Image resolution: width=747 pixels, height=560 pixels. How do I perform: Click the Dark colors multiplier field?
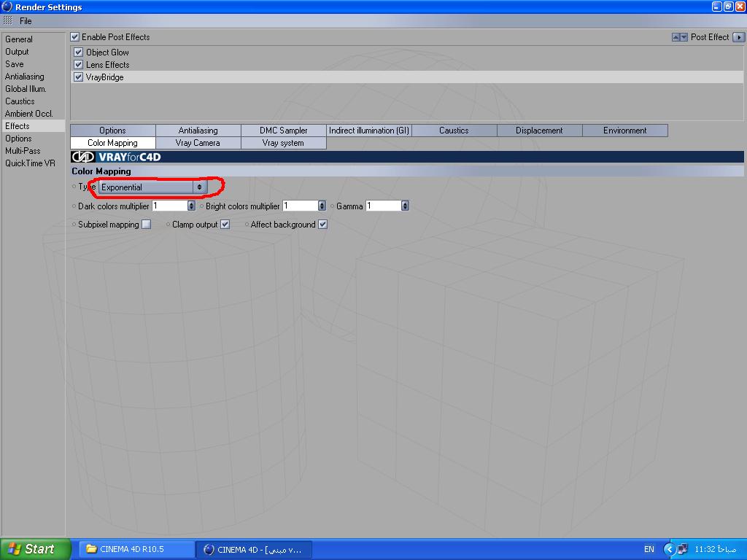(x=169, y=206)
